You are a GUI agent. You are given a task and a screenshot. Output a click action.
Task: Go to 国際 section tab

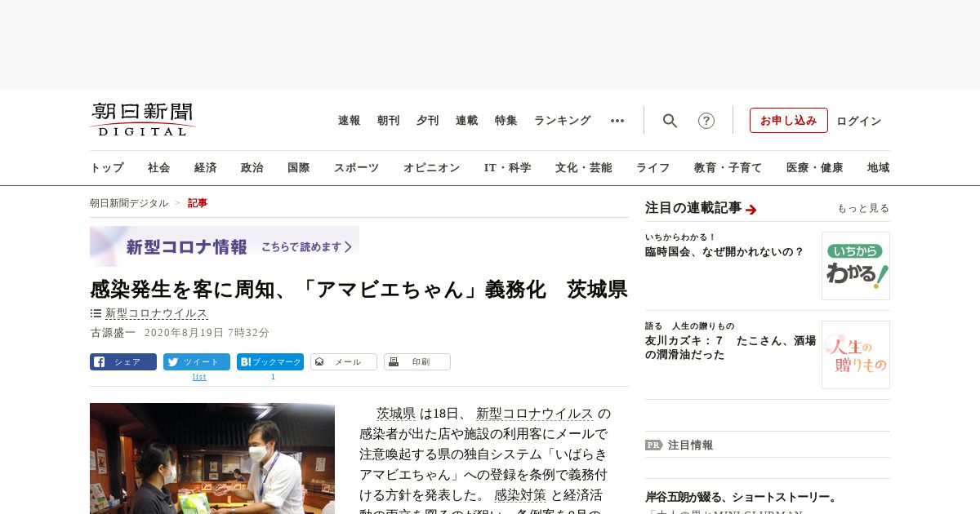299,168
